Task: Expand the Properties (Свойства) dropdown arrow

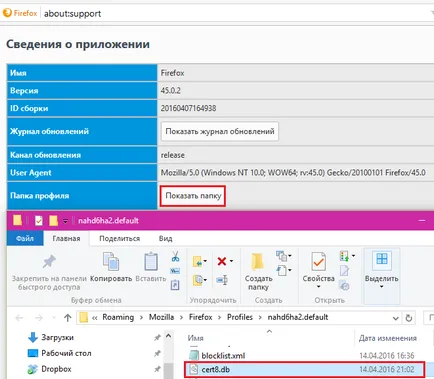Action: pyautogui.click(x=318, y=286)
